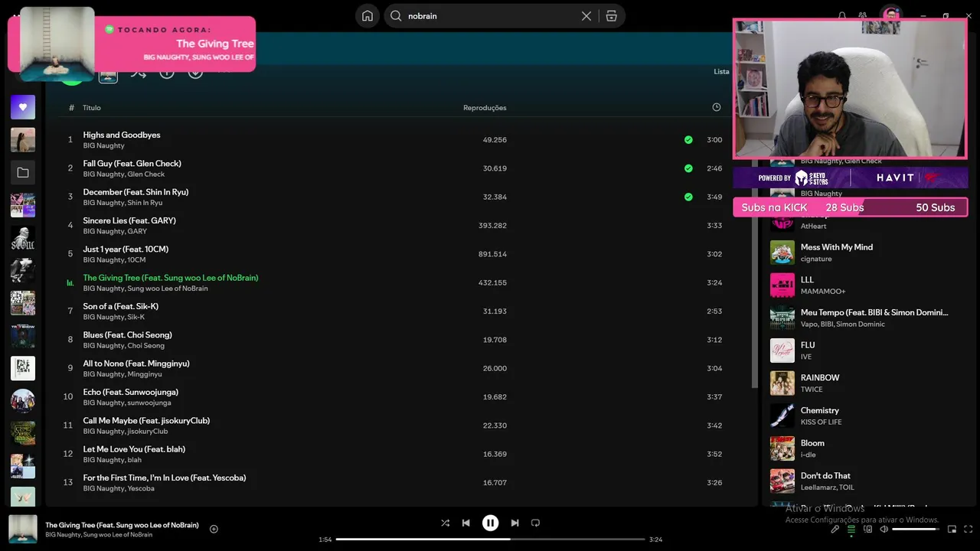Open the Browse icon beside search
The width and height of the screenshot is (980, 551).
(x=611, y=16)
